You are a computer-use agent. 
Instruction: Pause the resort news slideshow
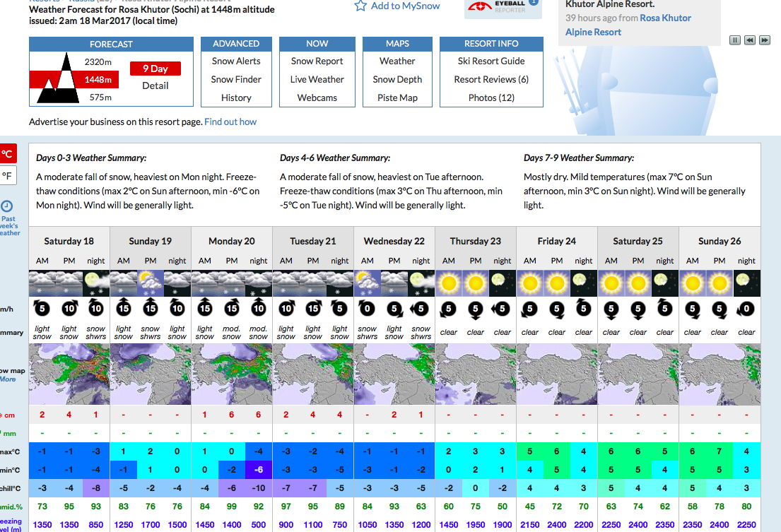click(734, 40)
